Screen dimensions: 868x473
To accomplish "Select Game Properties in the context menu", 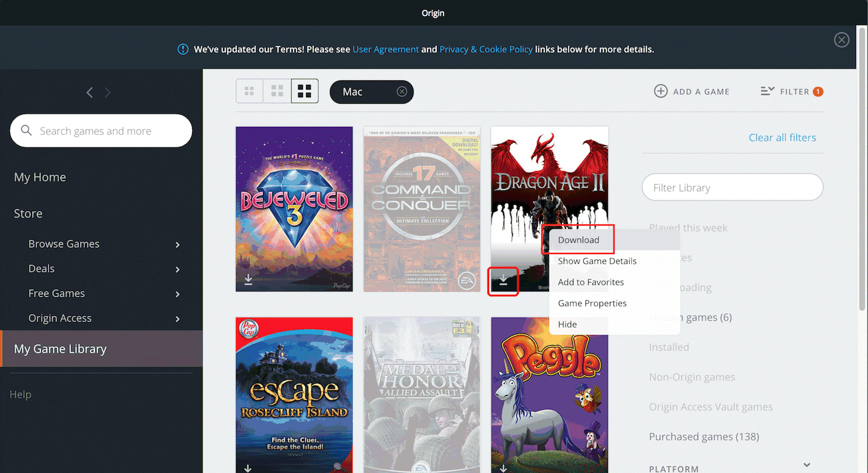I will click(x=592, y=303).
